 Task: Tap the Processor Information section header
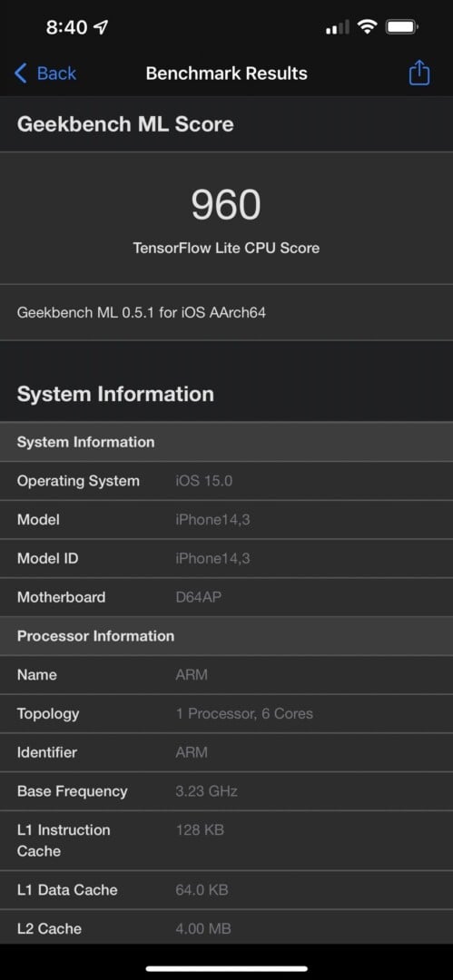click(x=227, y=635)
